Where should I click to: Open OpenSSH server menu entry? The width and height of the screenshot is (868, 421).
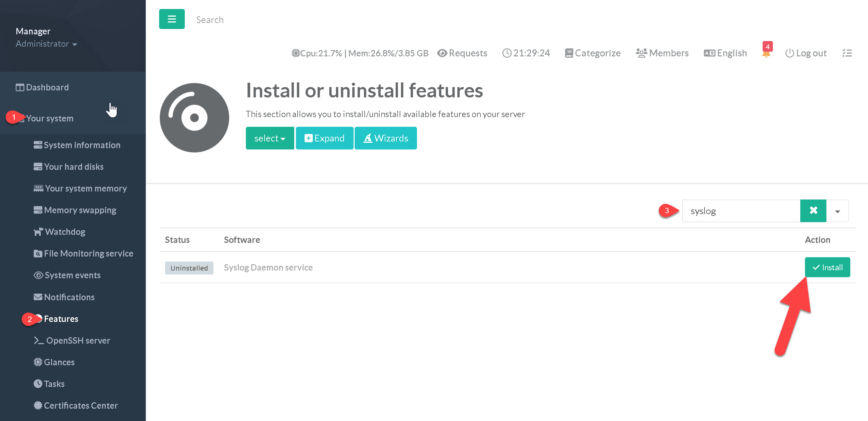(78, 341)
